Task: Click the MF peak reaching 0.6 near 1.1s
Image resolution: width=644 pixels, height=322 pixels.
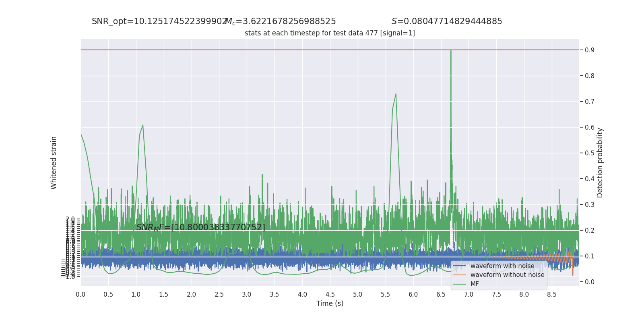Action: click(142, 126)
